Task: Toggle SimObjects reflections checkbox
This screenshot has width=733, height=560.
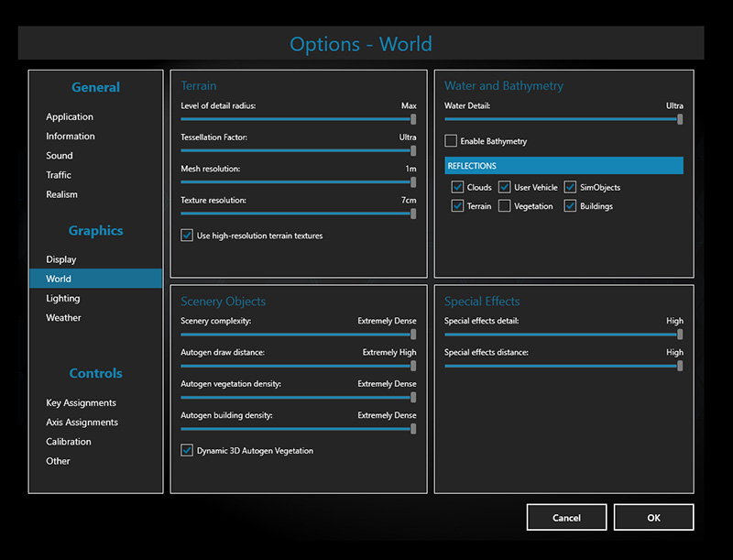Action: (x=570, y=187)
